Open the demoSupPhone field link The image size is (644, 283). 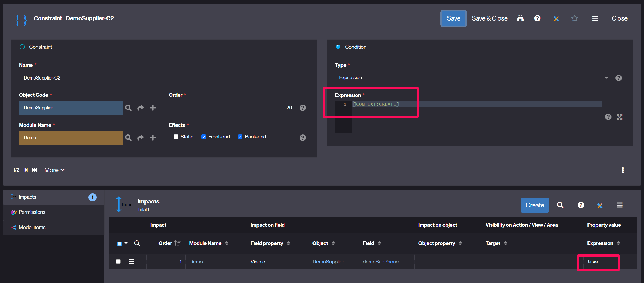pyautogui.click(x=380, y=262)
